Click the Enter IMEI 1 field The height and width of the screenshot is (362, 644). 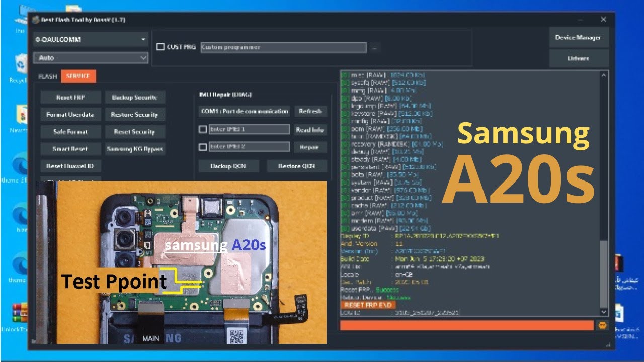[249, 129]
